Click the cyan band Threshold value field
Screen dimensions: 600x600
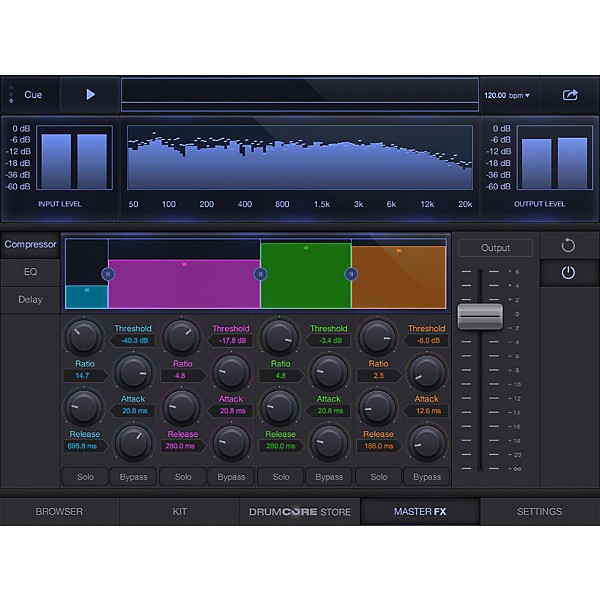132,340
